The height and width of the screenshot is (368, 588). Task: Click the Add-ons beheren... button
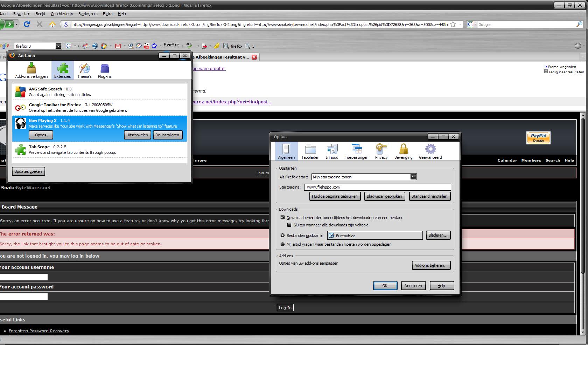431,265
